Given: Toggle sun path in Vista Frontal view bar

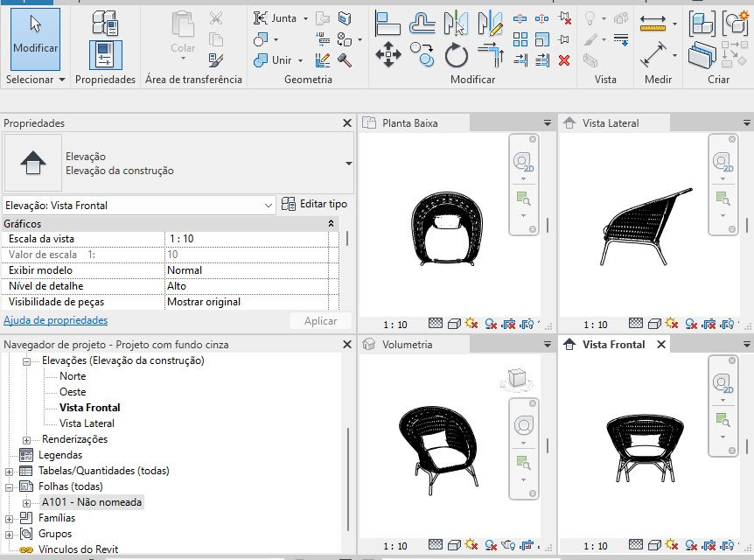Looking at the screenshot, I should click(672, 544).
